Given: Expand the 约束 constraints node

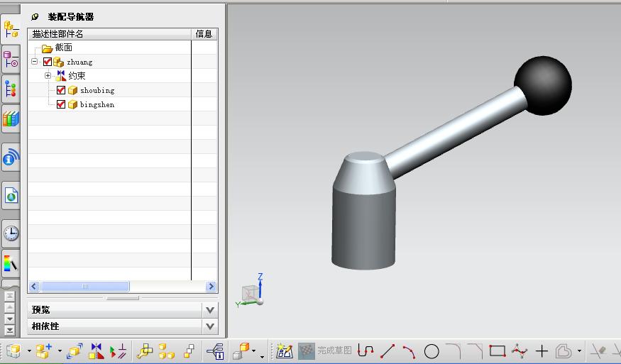Looking at the screenshot, I should pyautogui.click(x=48, y=75).
